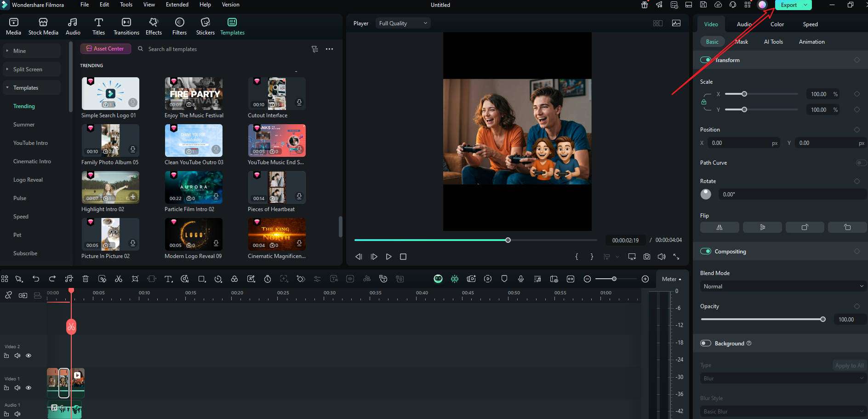Click the mark in curly brace icon

click(577, 257)
